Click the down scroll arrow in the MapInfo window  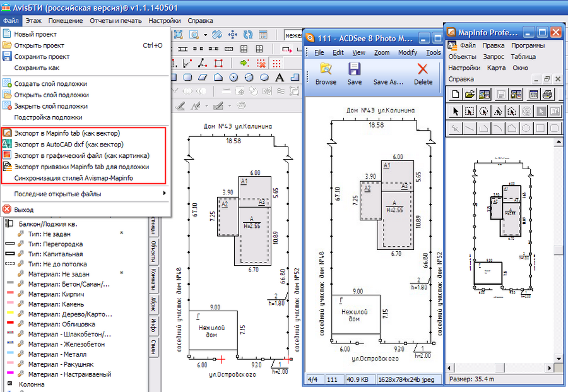point(559,359)
